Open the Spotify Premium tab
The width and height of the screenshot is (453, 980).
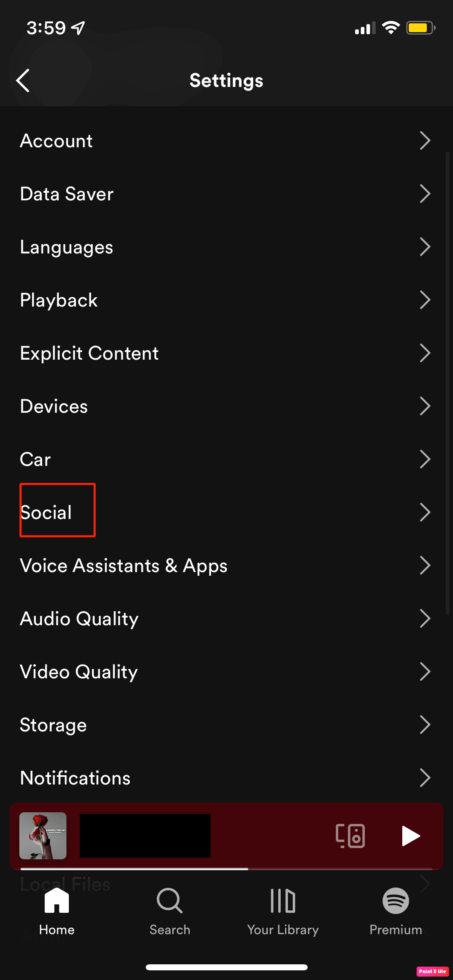[396, 912]
